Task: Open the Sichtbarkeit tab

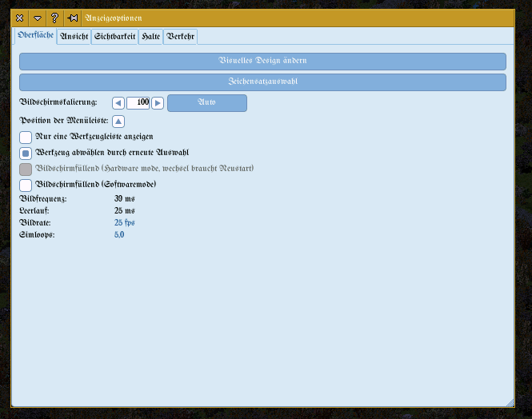Action: coord(114,37)
